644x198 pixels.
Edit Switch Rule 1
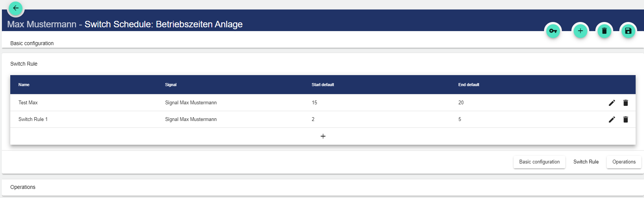612,119
